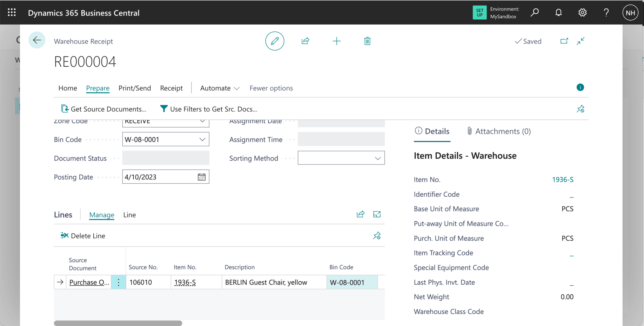Open notifications bell
Image resolution: width=644 pixels, height=326 pixels.
point(558,13)
